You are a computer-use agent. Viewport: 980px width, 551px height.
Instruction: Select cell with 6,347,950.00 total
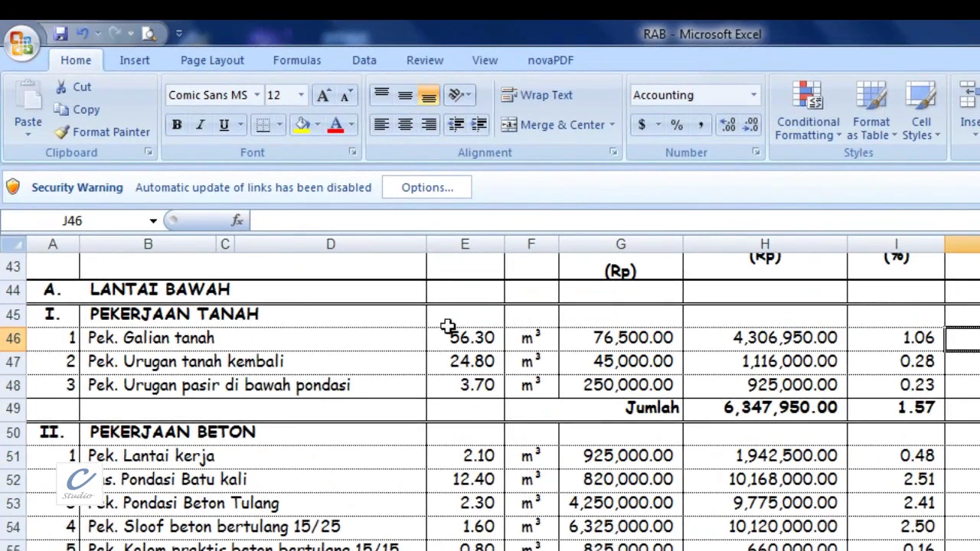[765, 408]
